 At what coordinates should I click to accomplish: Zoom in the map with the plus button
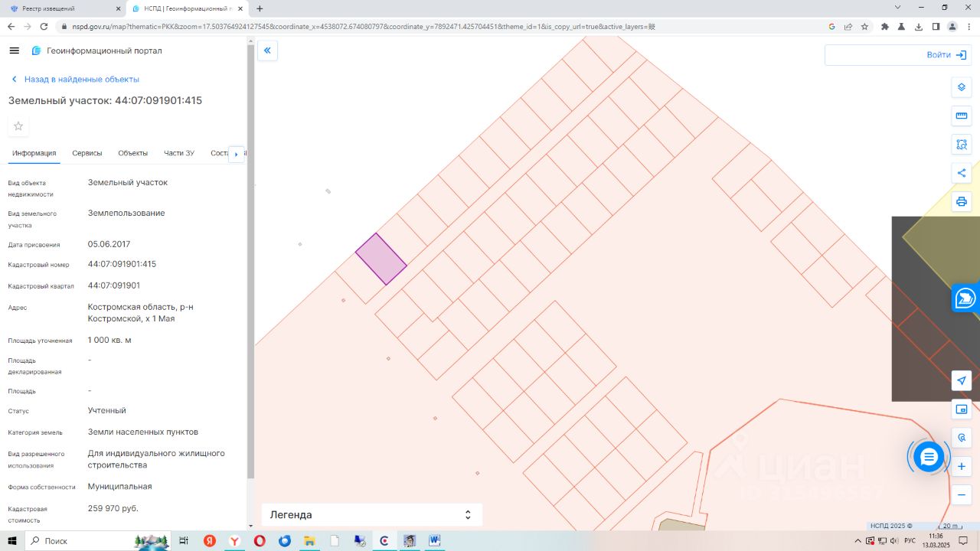coord(962,466)
